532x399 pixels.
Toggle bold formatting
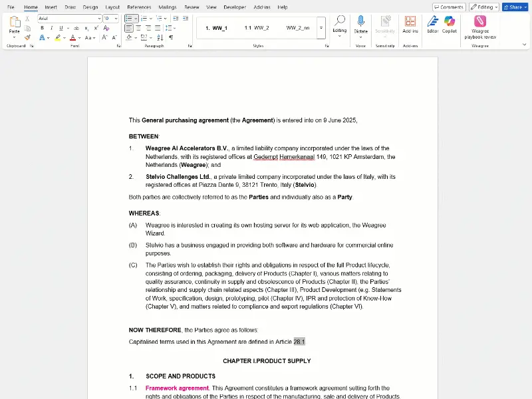pyautogui.click(x=42, y=28)
